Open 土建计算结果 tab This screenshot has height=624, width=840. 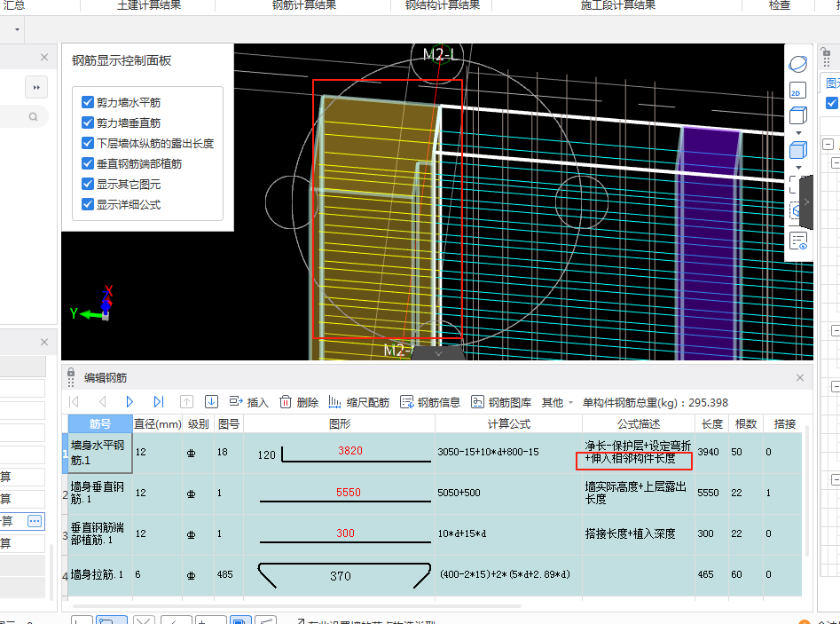[x=149, y=5]
